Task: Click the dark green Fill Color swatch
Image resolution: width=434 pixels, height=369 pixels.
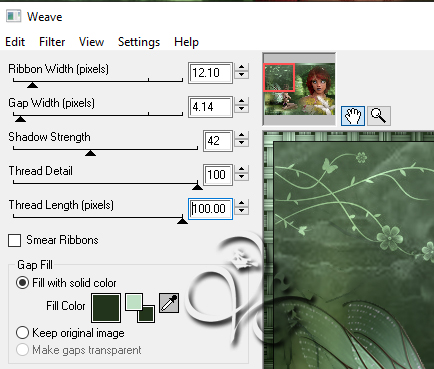Action: tap(106, 308)
